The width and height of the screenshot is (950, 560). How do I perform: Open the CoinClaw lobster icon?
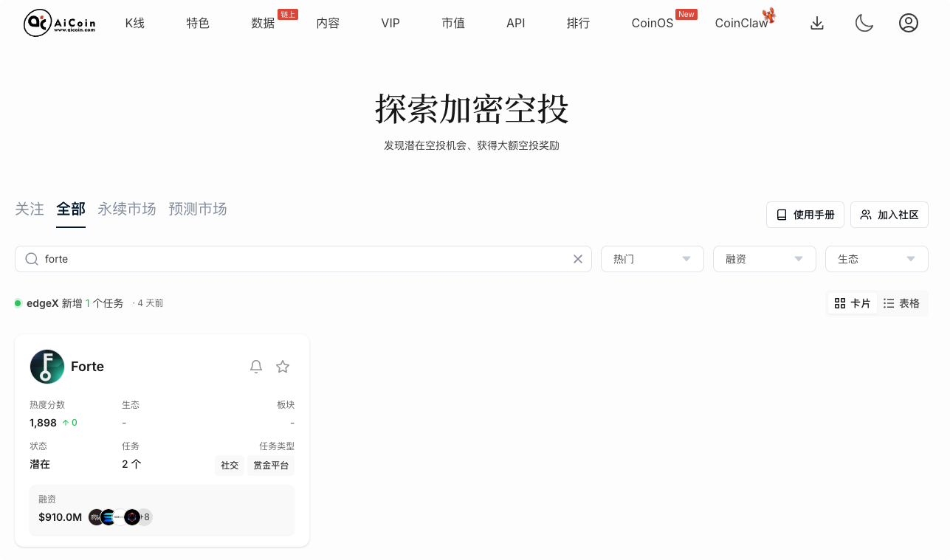[769, 18]
